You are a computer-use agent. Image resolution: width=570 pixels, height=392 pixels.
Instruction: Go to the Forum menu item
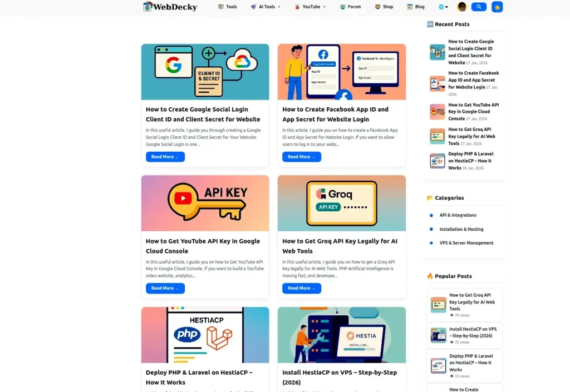click(x=351, y=7)
